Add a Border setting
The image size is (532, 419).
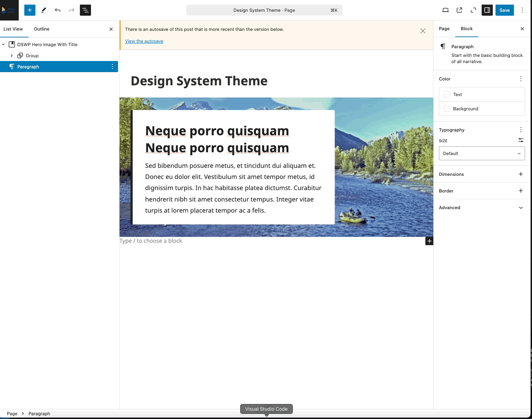521,191
